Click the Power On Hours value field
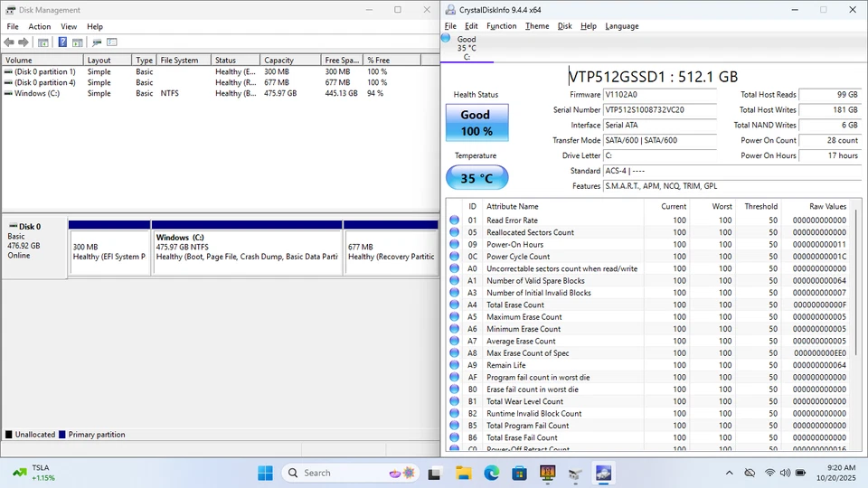The image size is (868, 488). click(x=830, y=155)
